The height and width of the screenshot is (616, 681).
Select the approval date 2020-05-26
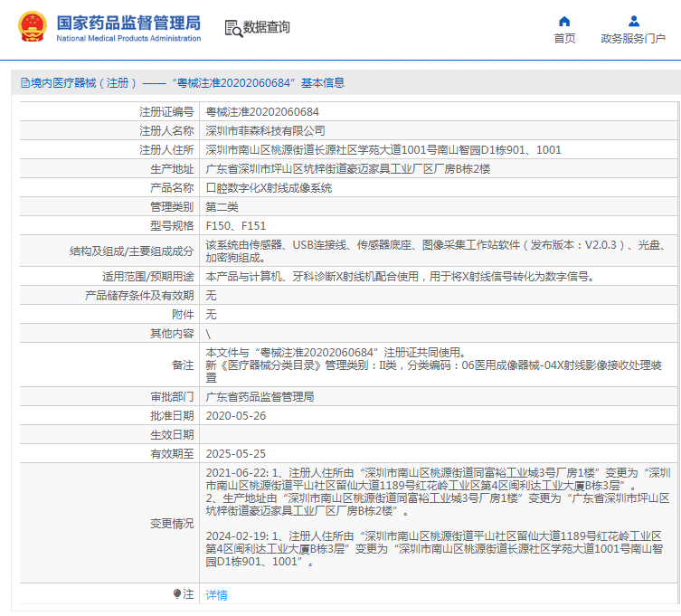[x=236, y=416]
